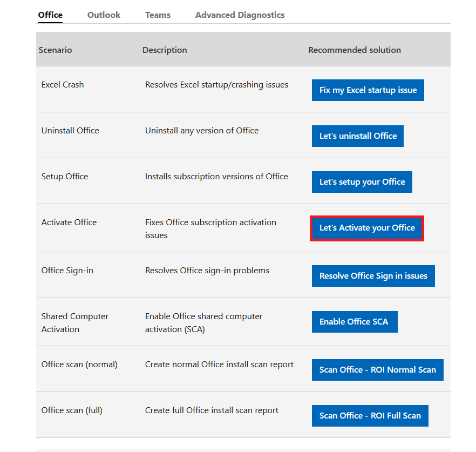476x452 pixels.
Task: Select the Office tab
Action: click(x=50, y=15)
